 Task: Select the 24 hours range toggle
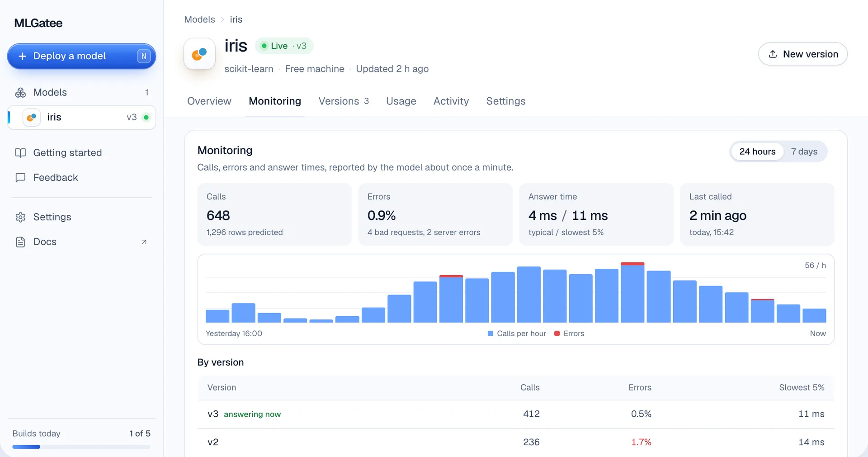click(x=757, y=152)
